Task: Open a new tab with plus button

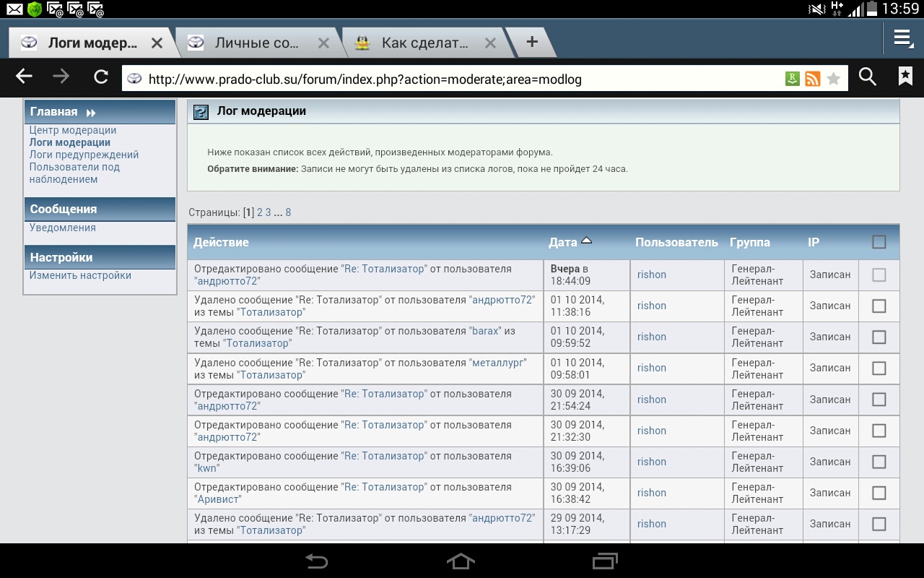Action: pyautogui.click(x=532, y=42)
